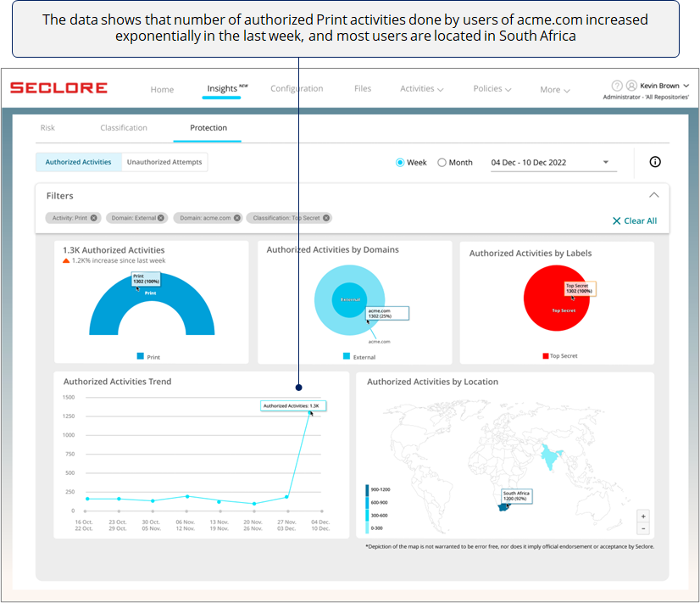Open the Kevin Brown account dropdown
This screenshot has width=700, height=603.
point(664,86)
